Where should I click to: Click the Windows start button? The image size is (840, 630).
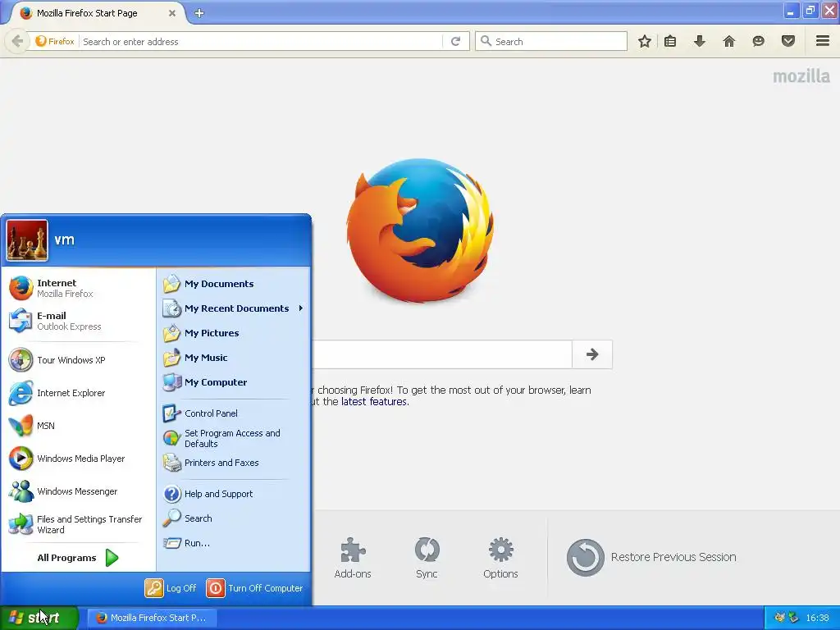point(39,618)
